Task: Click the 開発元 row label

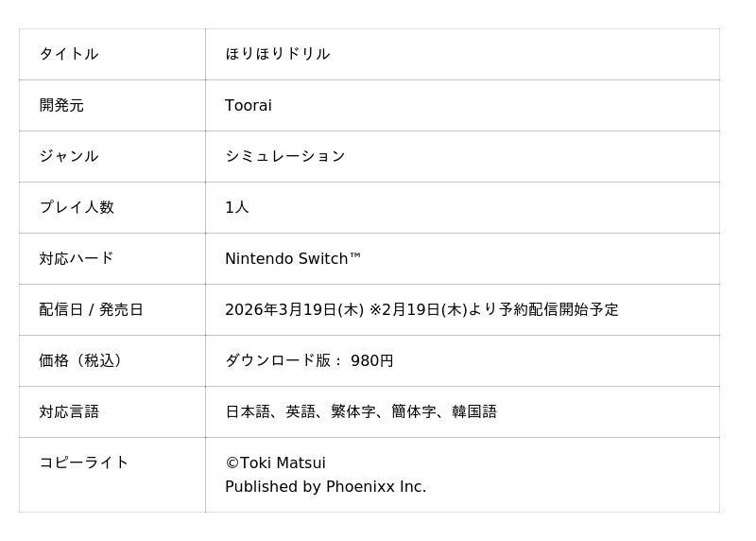Action: point(61,105)
